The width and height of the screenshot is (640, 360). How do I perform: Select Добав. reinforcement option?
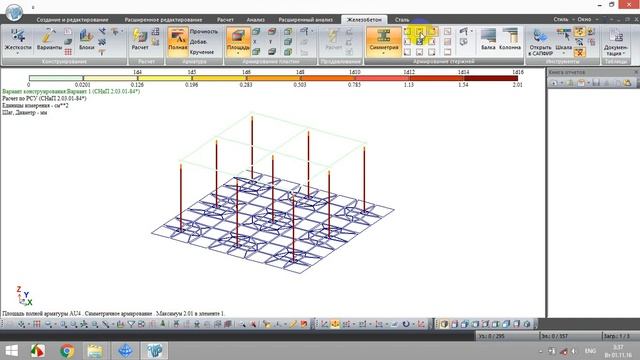click(x=198, y=42)
